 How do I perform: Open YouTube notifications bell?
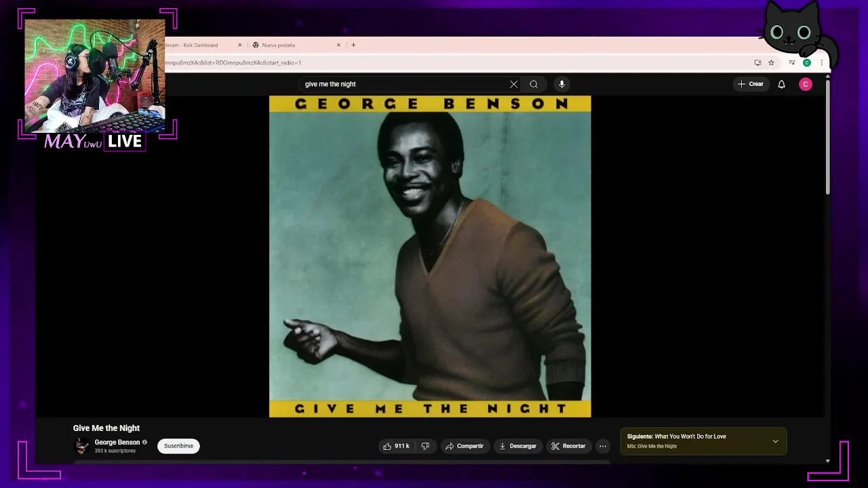[x=781, y=84]
